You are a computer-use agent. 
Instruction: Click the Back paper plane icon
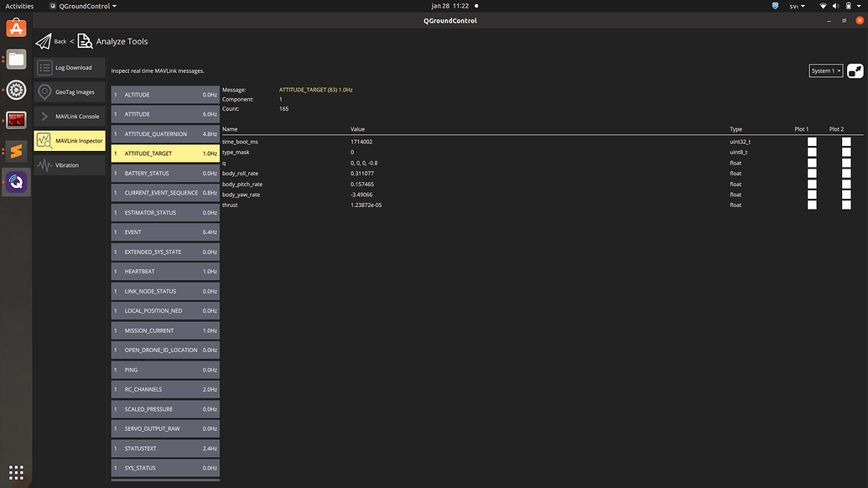44,41
